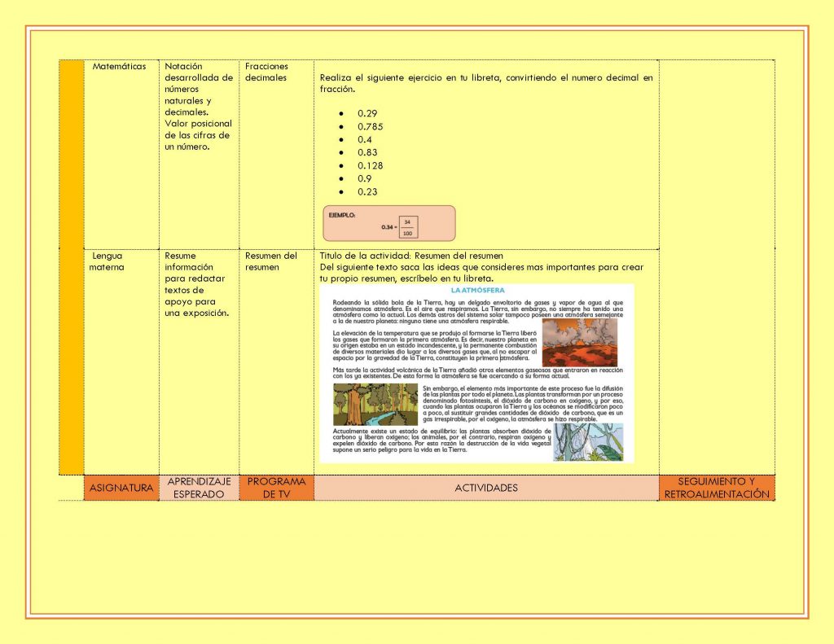Click the paragraph starting 'Rodeando la sólida bola'
This screenshot has height=644, width=834.
pyautogui.click(x=477, y=312)
